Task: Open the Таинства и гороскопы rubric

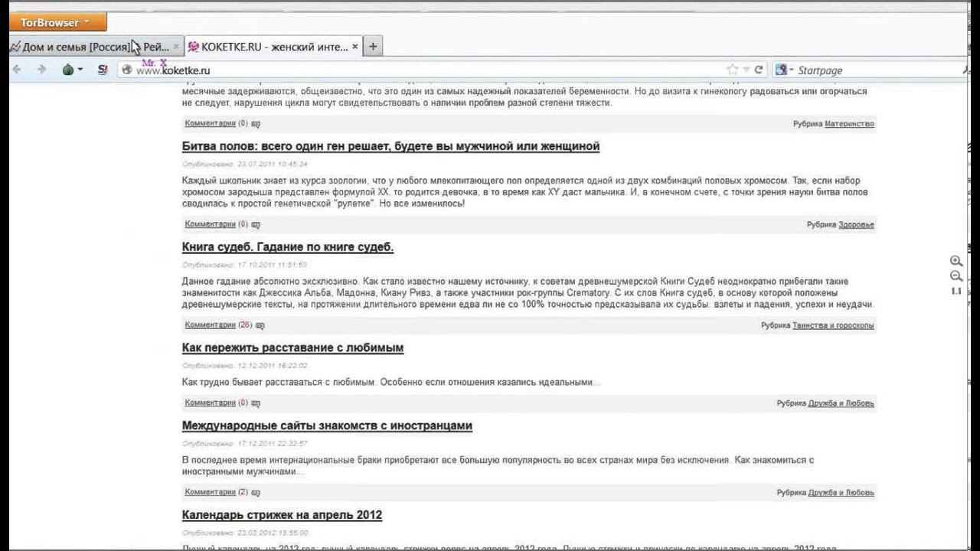Action: (833, 326)
